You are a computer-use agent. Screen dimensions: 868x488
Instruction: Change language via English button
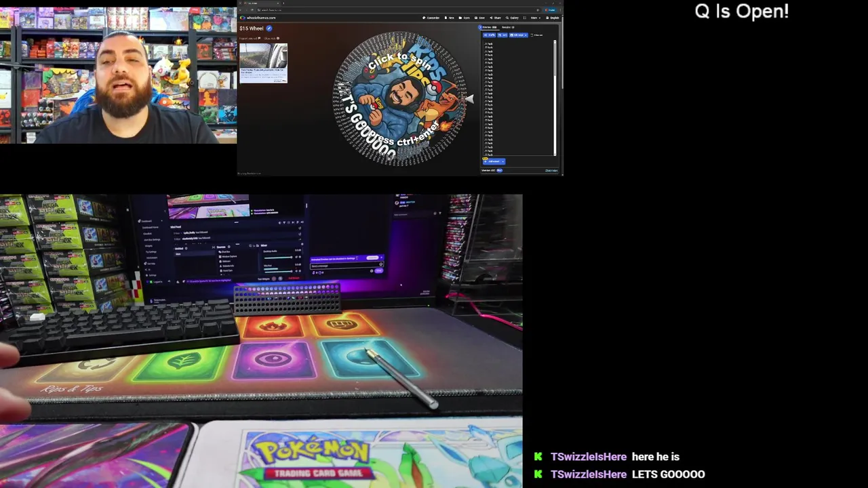pyautogui.click(x=553, y=18)
